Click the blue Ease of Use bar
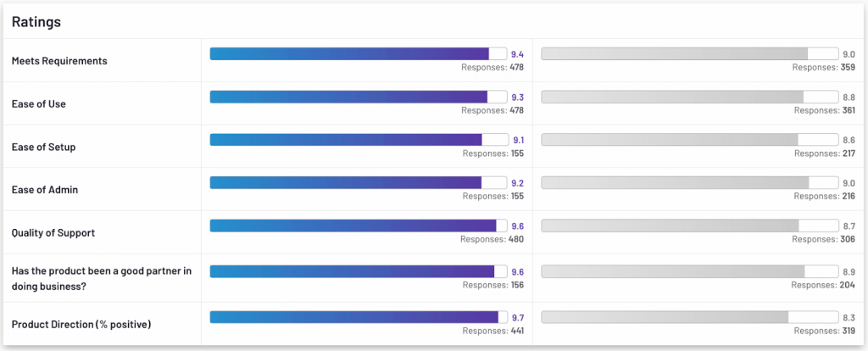The height and width of the screenshot is (351, 868). click(x=348, y=97)
